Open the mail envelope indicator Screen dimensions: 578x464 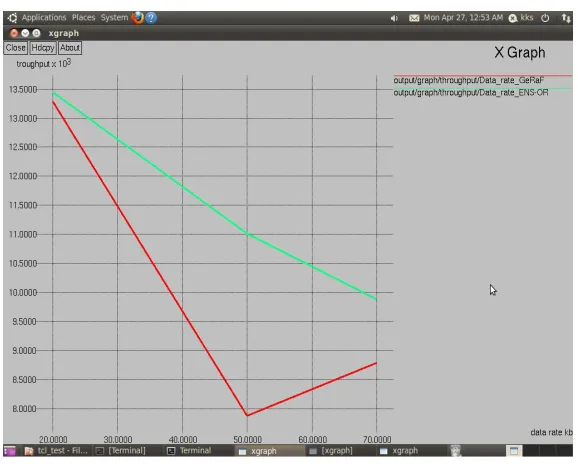coord(414,18)
